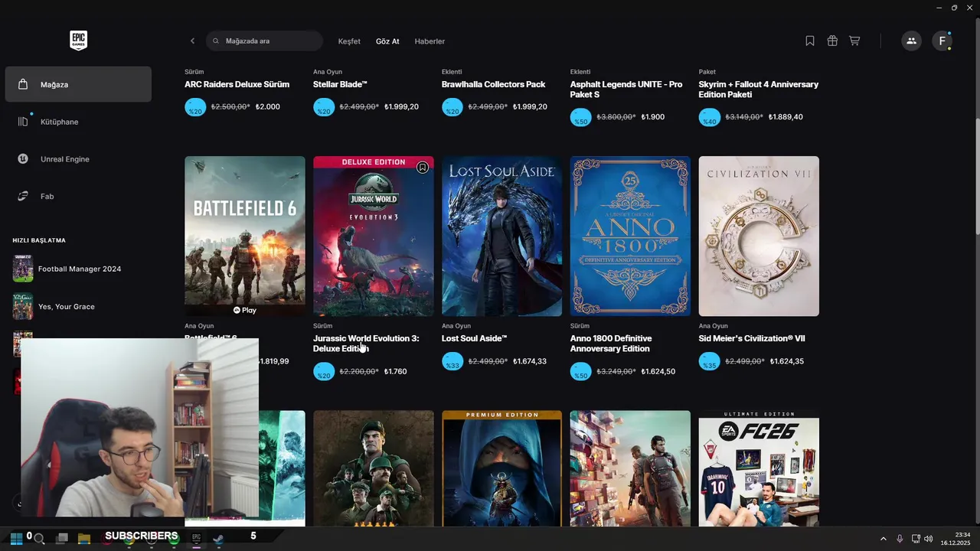
Task: Click ARC Raiders %20 discount badge
Action: 195,108
